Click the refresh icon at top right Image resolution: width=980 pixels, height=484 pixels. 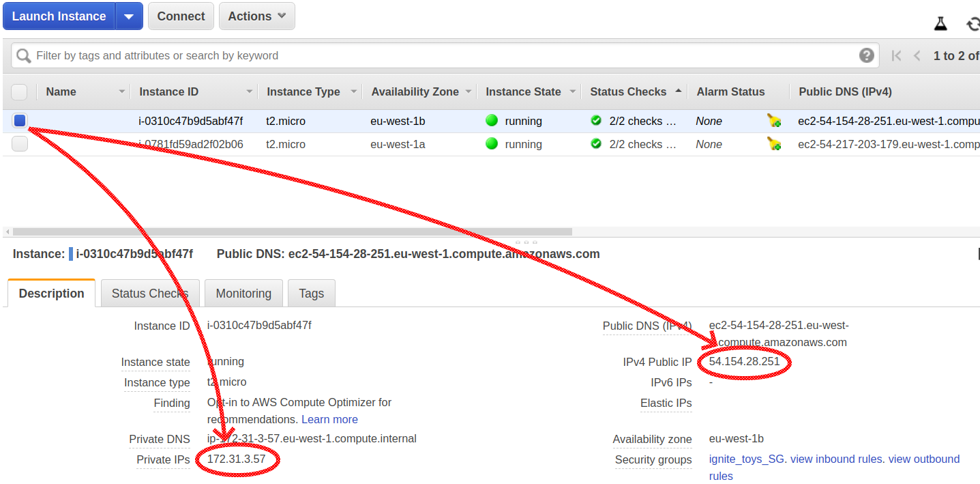pyautogui.click(x=973, y=24)
